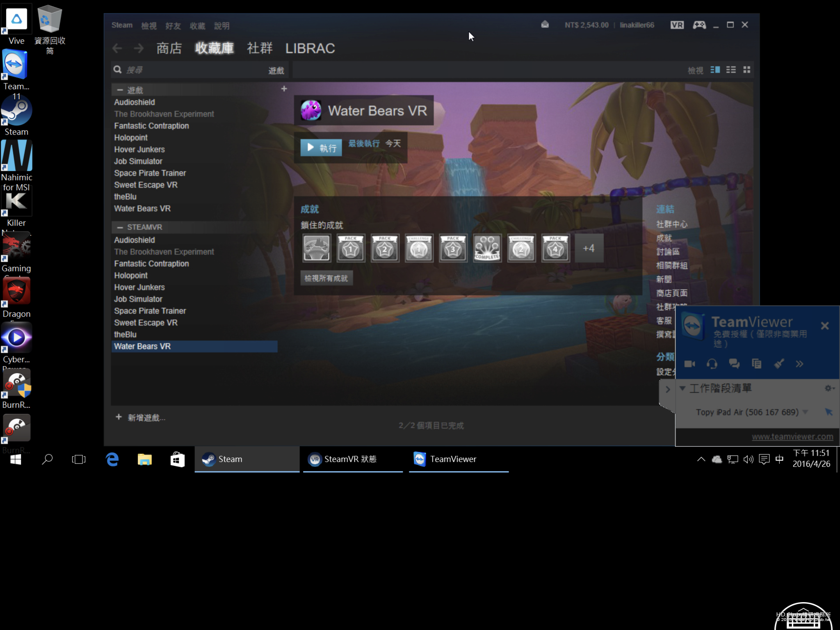Click the VR mode icon in Steam header
This screenshot has height=630, width=840.
click(x=677, y=25)
